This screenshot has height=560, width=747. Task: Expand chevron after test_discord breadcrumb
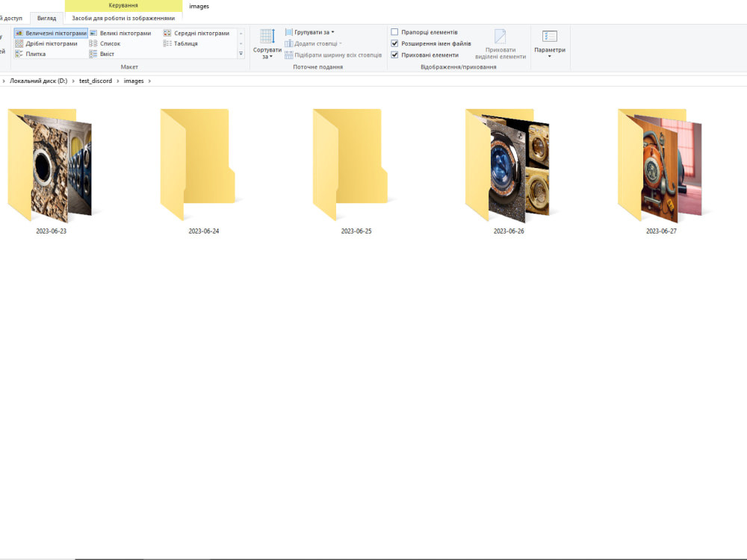click(118, 81)
